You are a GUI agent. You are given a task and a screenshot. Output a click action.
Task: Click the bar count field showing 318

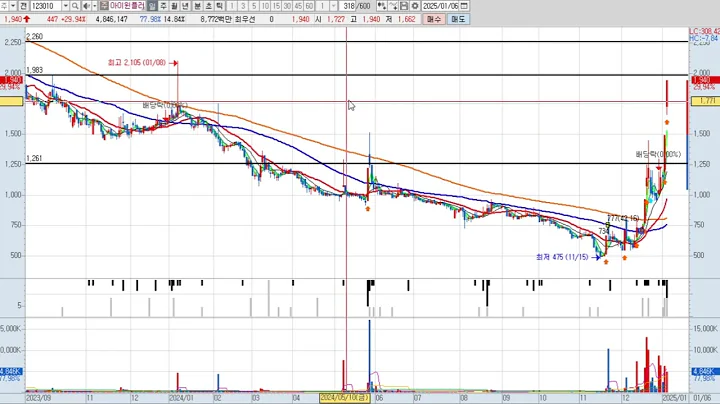point(349,6)
